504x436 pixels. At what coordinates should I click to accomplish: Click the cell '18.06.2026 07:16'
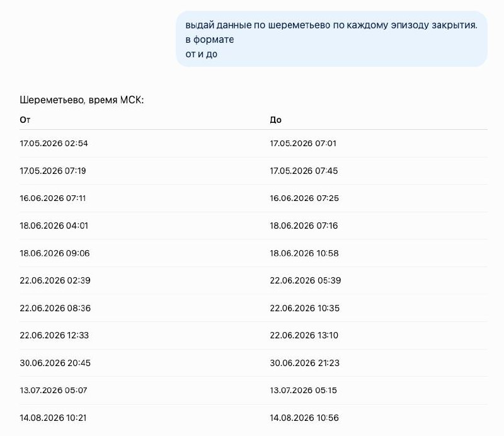pos(304,226)
